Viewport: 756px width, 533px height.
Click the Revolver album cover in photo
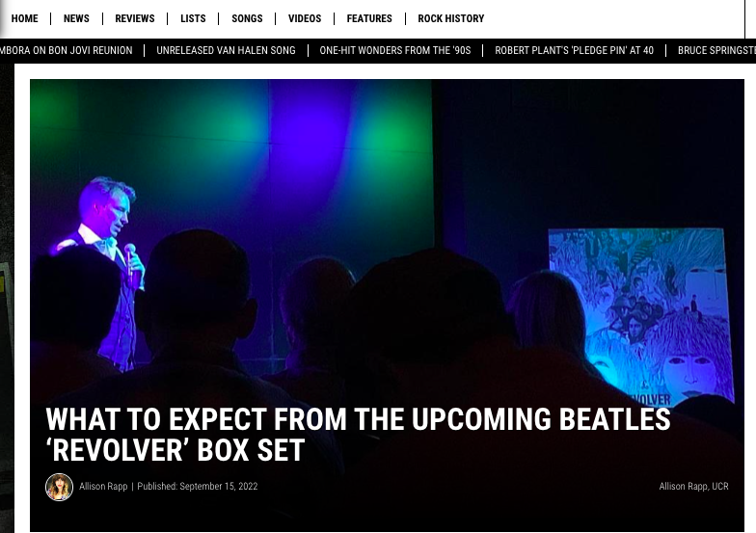[x=640, y=317]
